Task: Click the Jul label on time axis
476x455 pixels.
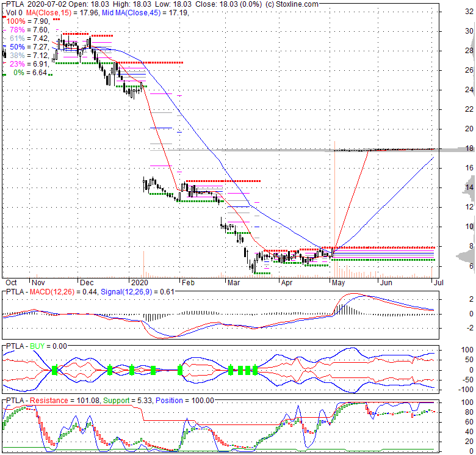Action: [439, 283]
